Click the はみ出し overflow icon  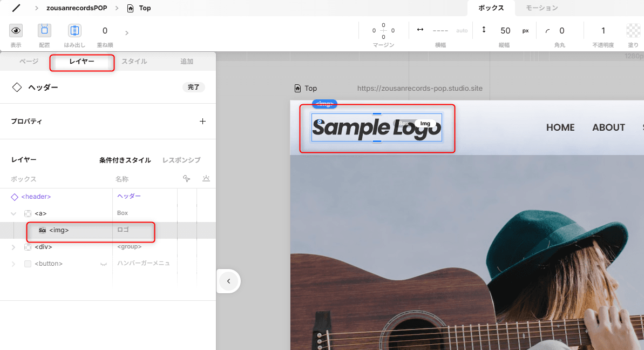(74, 31)
